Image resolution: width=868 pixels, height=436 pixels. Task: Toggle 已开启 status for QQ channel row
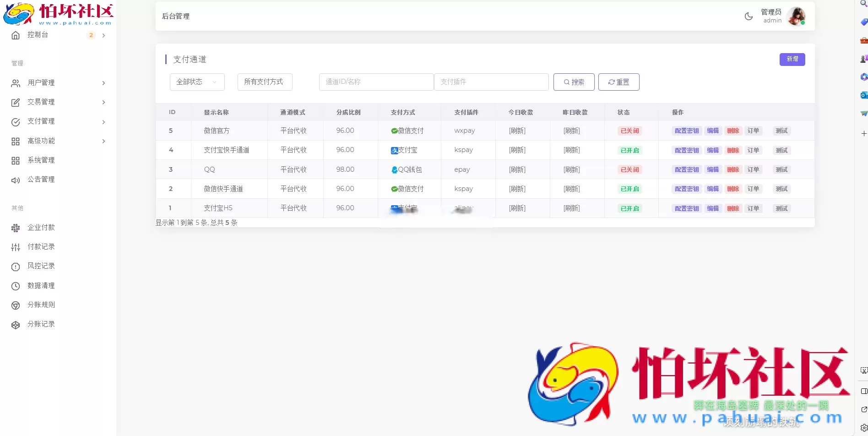[x=629, y=169]
